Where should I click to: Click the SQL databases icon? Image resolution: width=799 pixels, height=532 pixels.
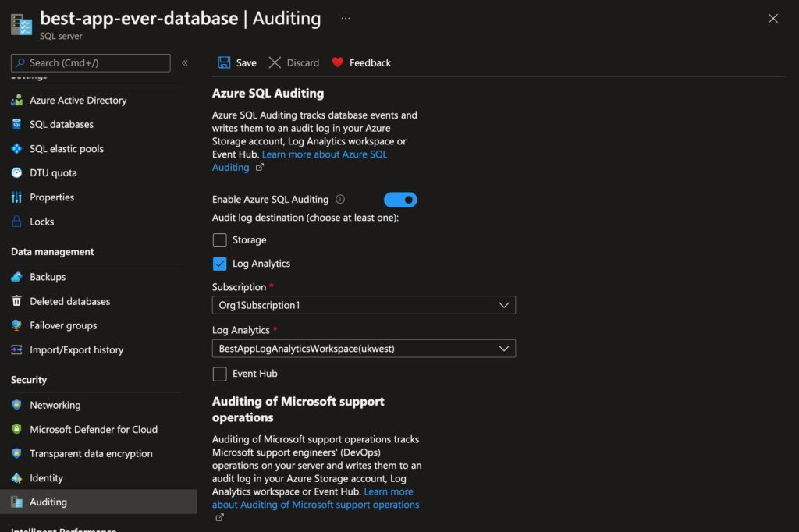point(17,124)
